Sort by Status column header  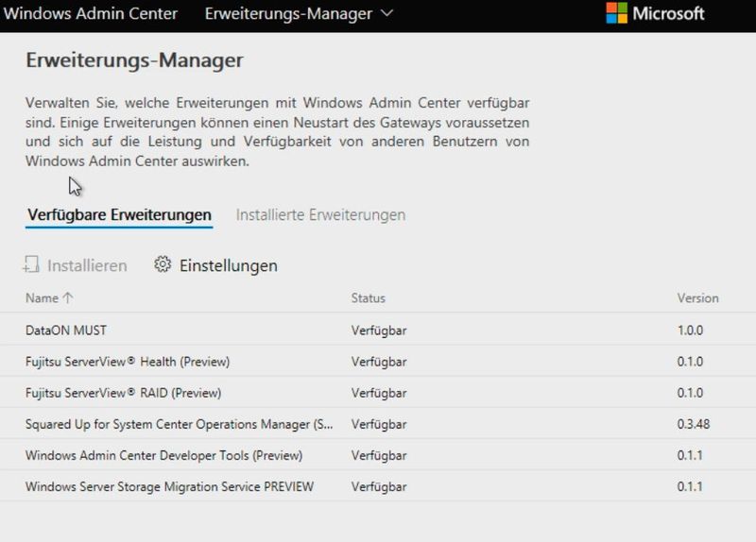(x=369, y=298)
